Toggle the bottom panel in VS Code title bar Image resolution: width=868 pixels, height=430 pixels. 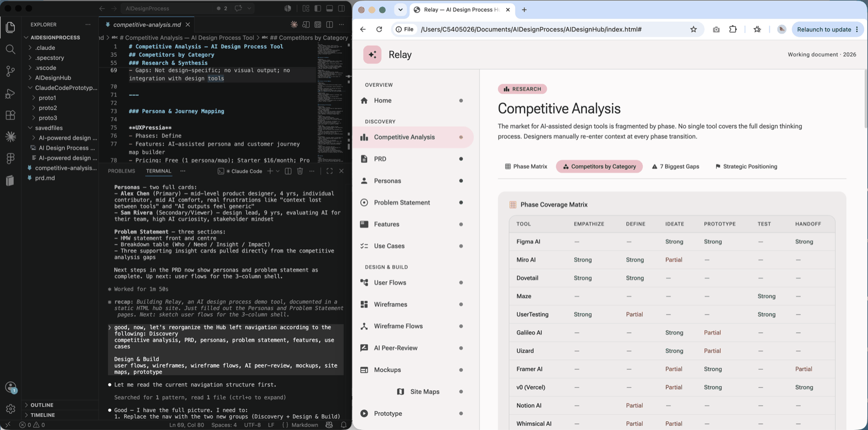tap(329, 8)
